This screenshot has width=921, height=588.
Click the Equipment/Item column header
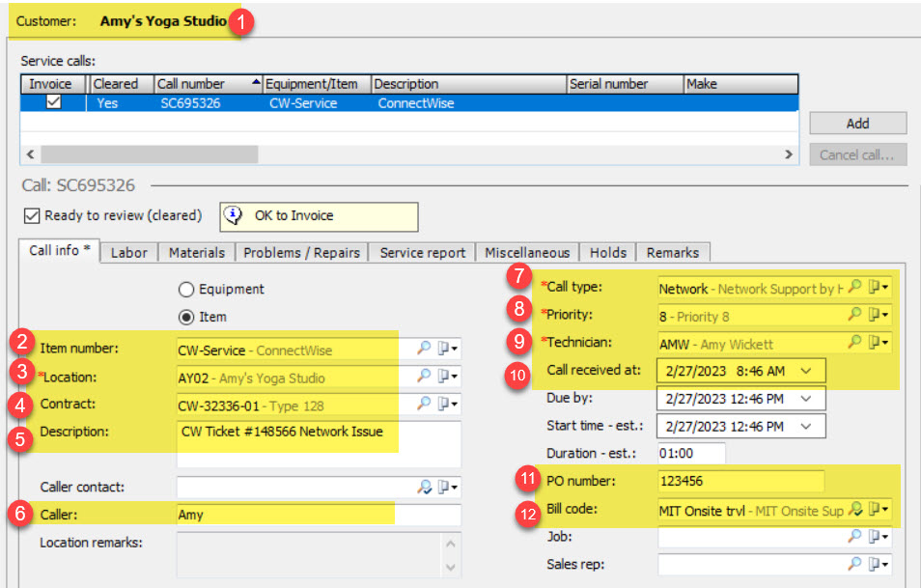pos(318,84)
